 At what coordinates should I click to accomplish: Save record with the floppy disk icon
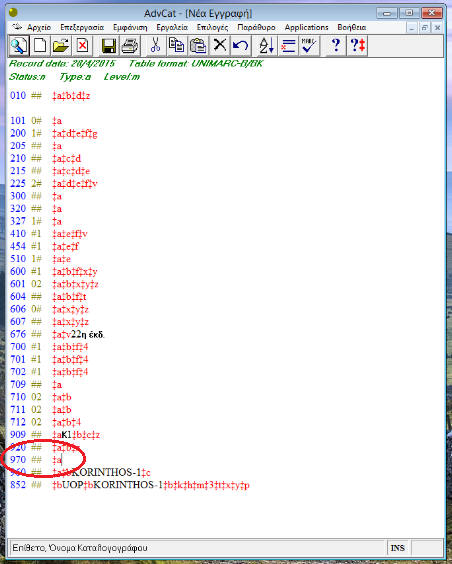coord(109,46)
